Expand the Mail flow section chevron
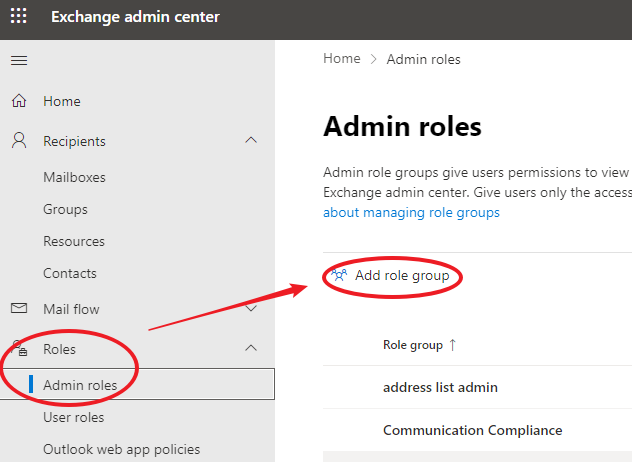Screen dimensions: 632x462 coord(251,309)
